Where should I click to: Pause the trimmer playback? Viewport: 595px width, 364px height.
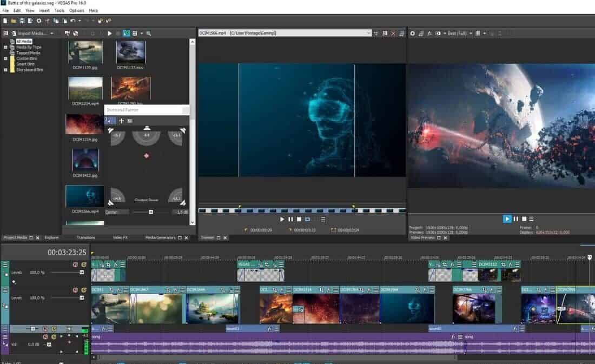point(290,219)
